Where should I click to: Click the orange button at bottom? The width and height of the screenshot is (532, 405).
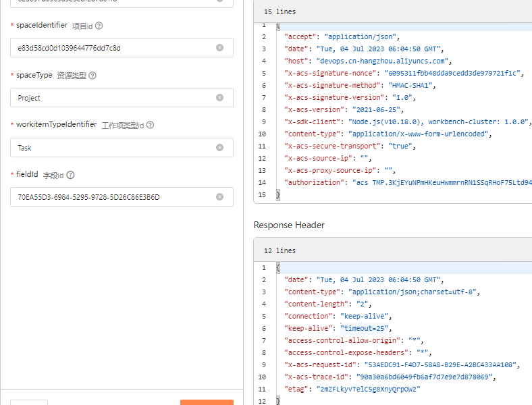pos(207,402)
